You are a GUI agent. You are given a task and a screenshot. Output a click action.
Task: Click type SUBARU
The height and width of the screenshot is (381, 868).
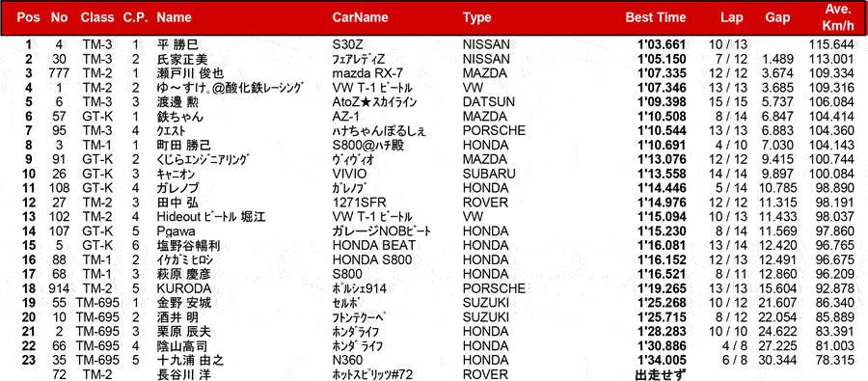pyautogui.click(x=489, y=174)
